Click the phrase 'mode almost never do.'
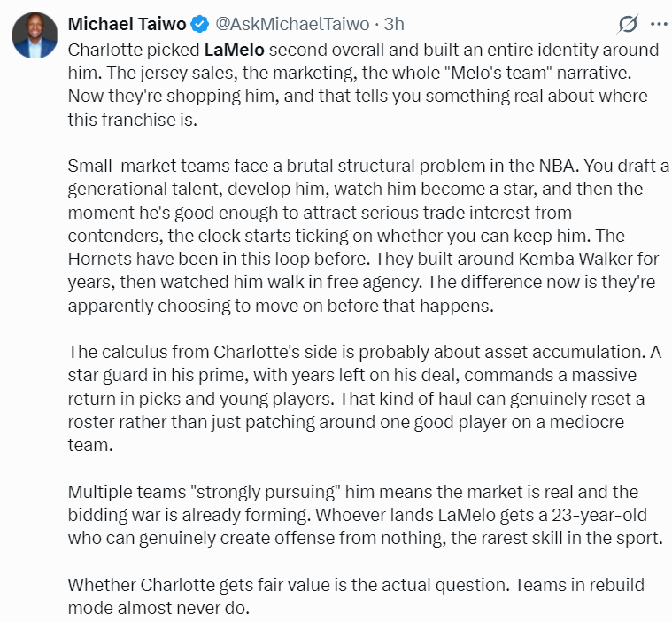This screenshot has height=622, width=672. 158,608
